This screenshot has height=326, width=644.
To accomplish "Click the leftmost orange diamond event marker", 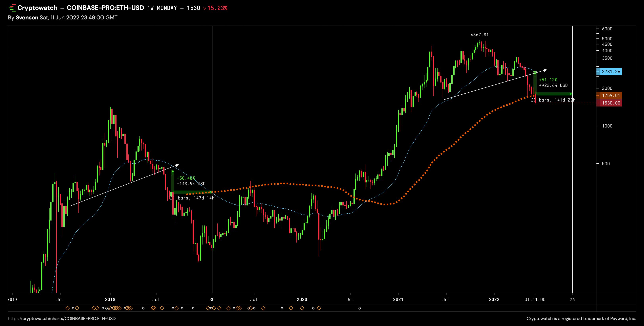I will click(67, 308).
